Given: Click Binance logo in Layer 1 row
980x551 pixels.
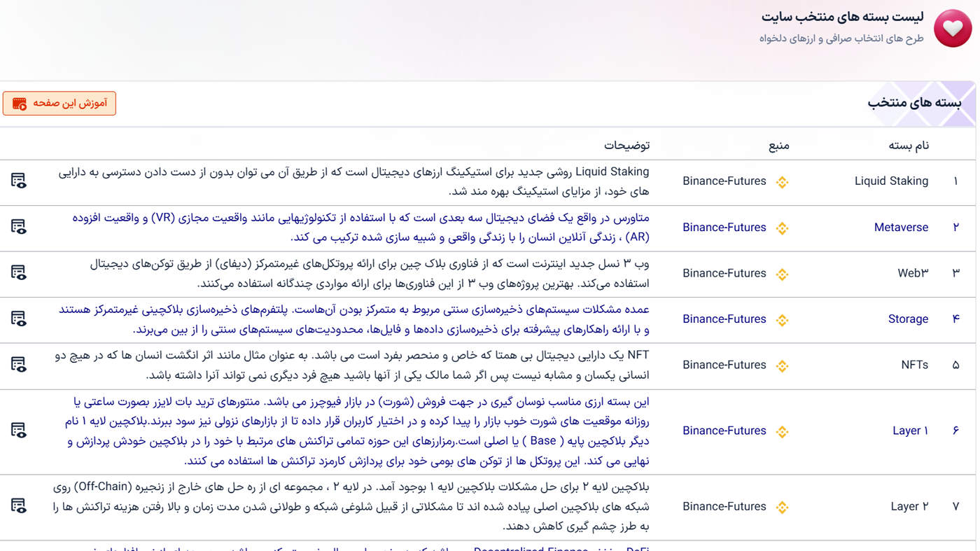Looking at the screenshot, I should [x=783, y=431].
